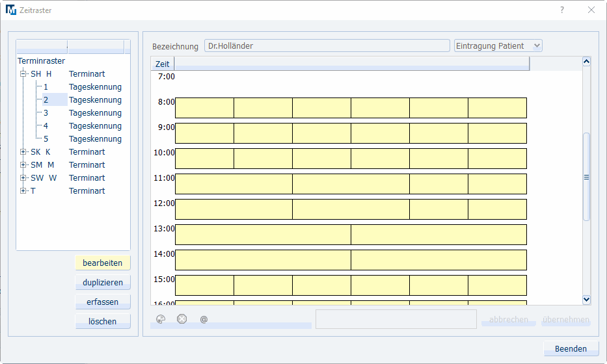Image resolution: width=607 pixels, height=364 pixels.
Task: Select the Terminraster root item
Action: click(41, 61)
